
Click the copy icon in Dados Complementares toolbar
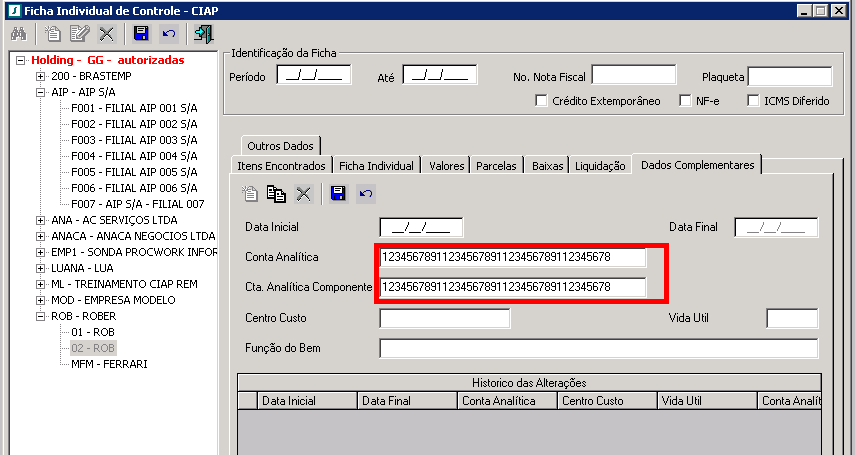276,194
